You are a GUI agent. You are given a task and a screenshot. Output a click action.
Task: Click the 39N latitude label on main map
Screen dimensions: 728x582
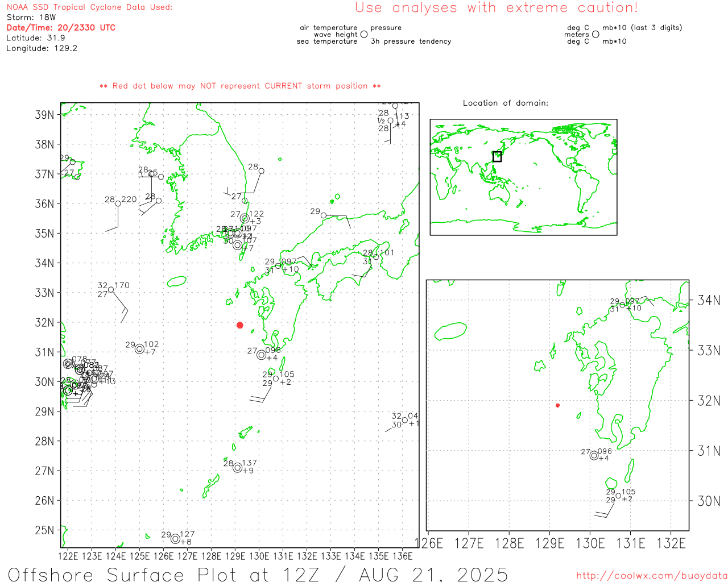click(44, 115)
